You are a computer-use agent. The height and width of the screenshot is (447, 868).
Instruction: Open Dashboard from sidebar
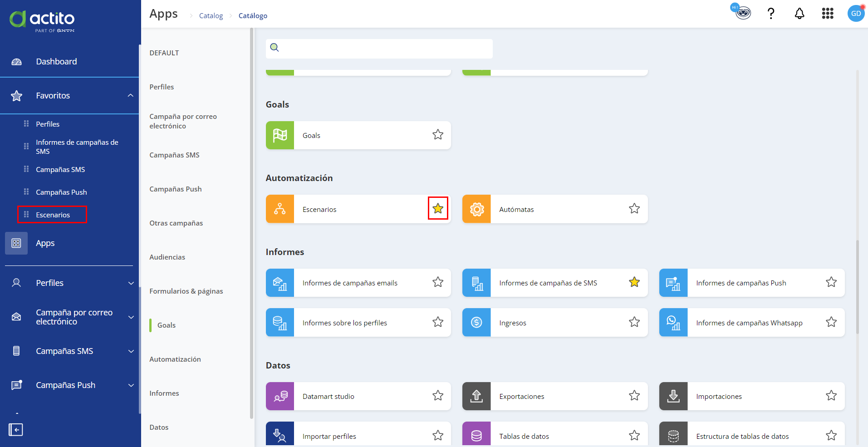[x=57, y=62]
